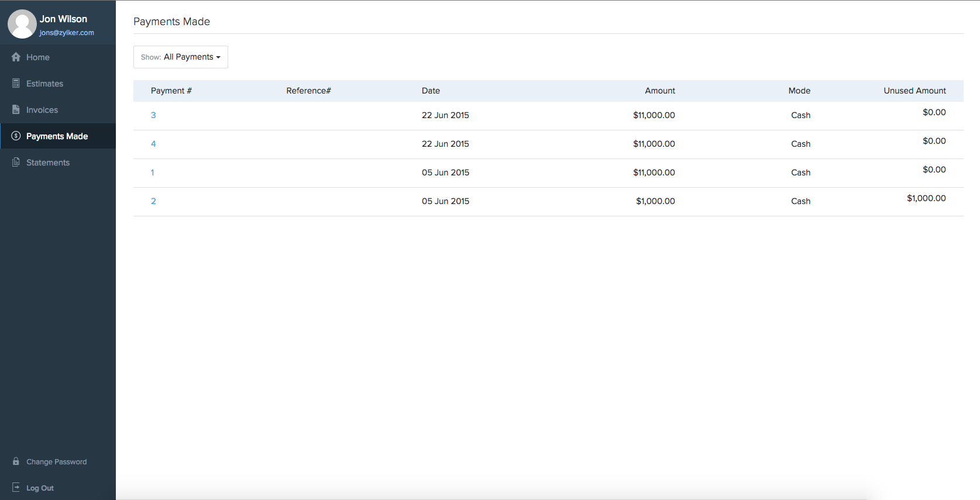The height and width of the screenshot is (500, 980).
Task: Click the Unused Amount column header
Action: point(914,91)
